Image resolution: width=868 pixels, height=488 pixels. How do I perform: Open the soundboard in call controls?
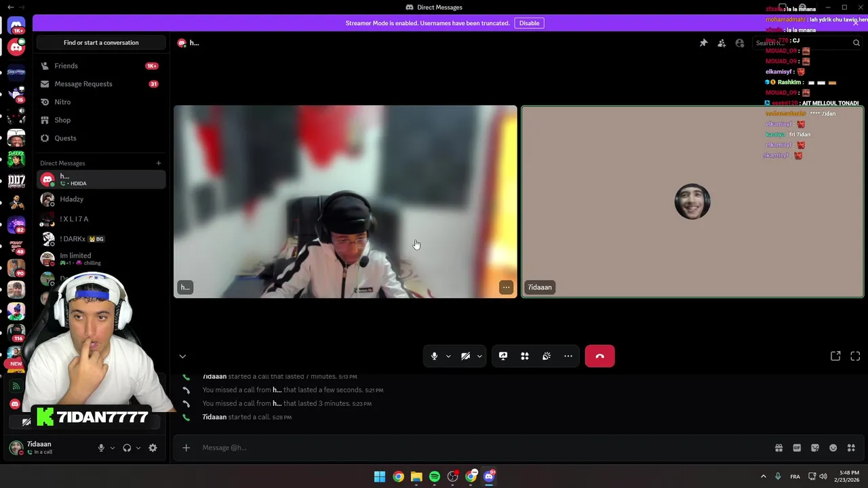[x=547, y=356]
